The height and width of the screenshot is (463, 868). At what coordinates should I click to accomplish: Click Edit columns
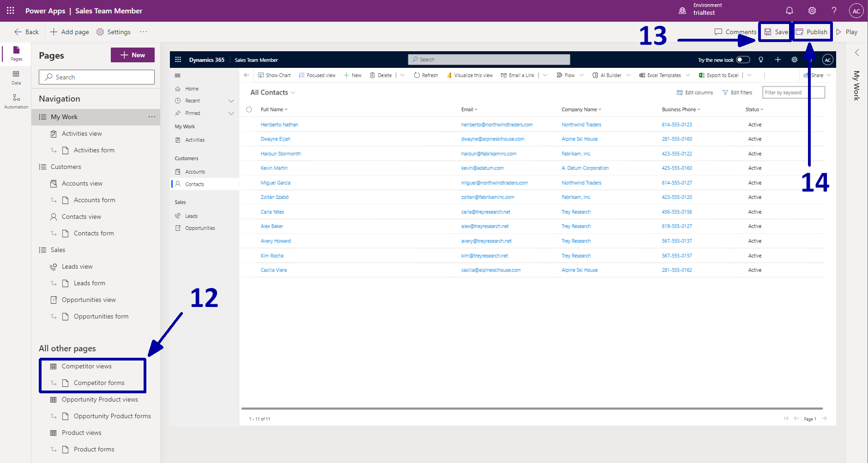point(695,93)
